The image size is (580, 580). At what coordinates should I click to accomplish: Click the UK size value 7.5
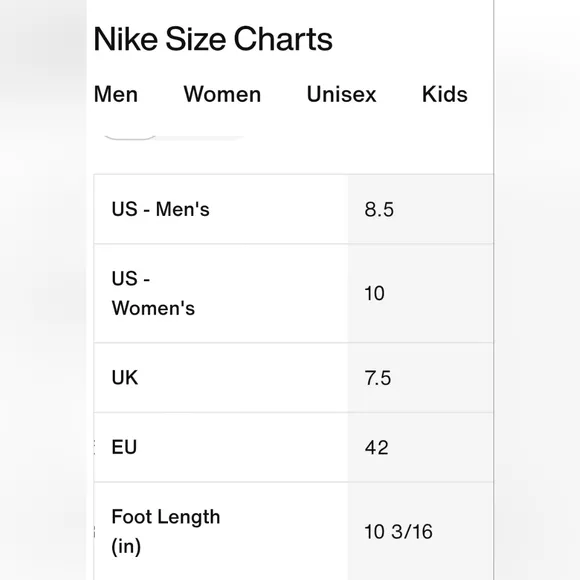pyautogui.click(x=378, y=378)
